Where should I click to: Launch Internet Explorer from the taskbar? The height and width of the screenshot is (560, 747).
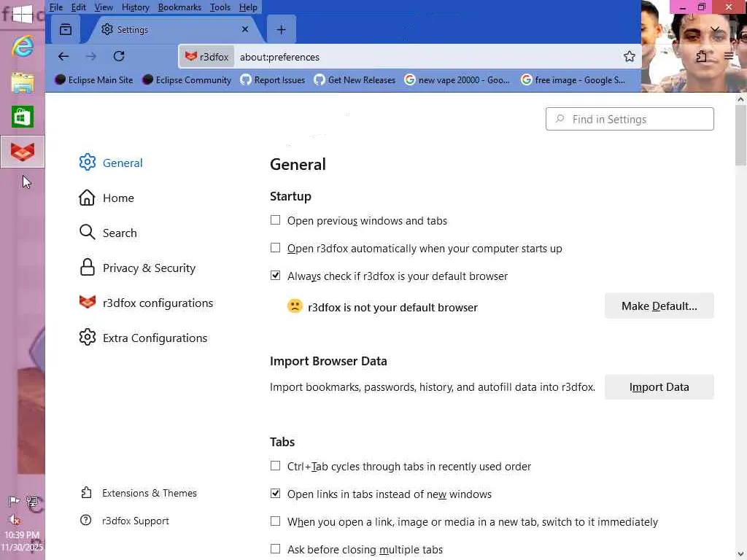click(x=23, y=47)
